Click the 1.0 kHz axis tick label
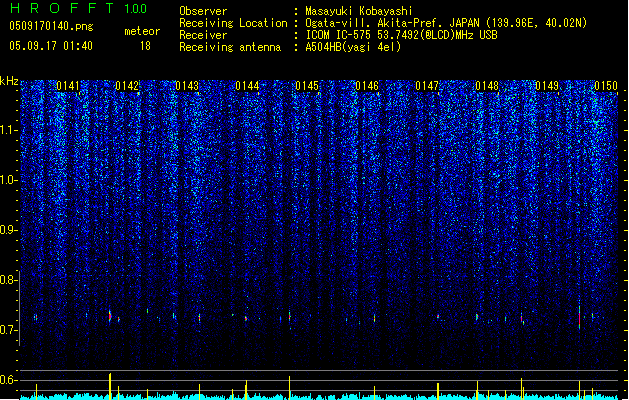The height and width of the screenshot is (400, 629). pyautogui.click(x=8, y=180)
